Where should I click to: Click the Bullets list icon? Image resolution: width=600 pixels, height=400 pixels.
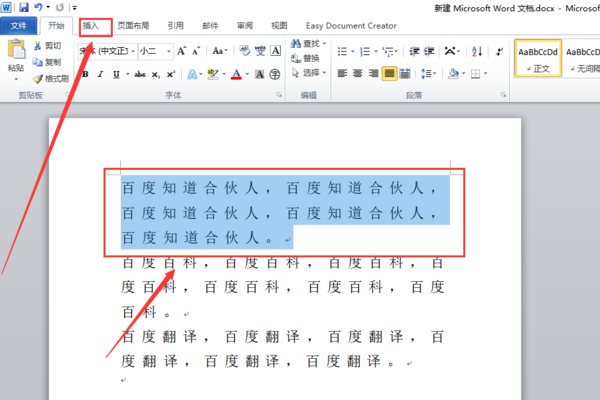point(342,51)
